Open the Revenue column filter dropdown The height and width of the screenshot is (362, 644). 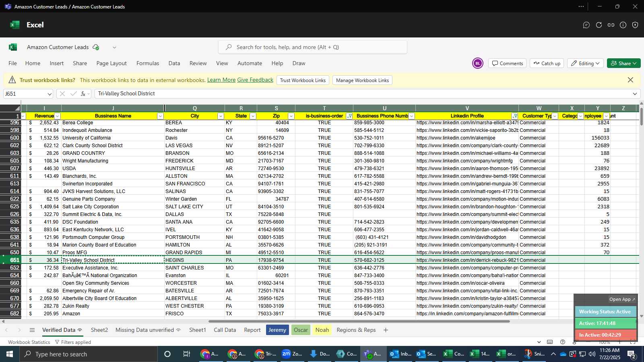pos(57,116)
